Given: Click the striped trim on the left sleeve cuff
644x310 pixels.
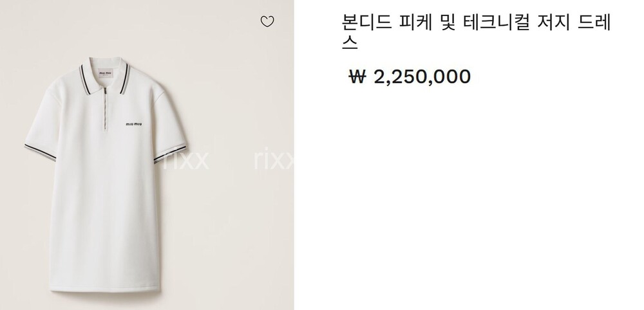Looking at the screenshot, I should coord(40,152).
